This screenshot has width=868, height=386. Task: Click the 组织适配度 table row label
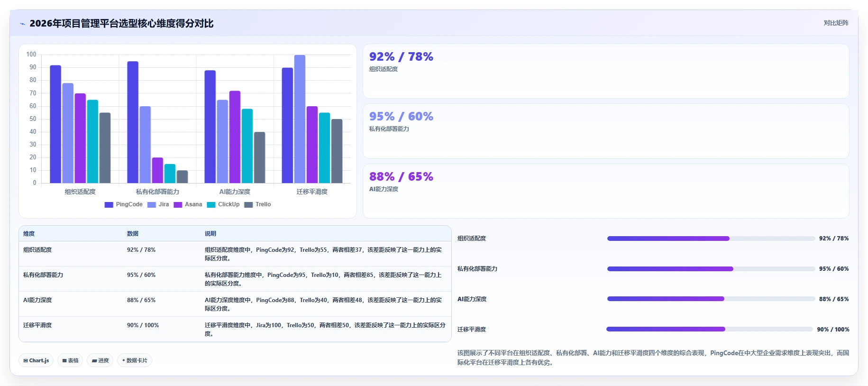(37, 250)
